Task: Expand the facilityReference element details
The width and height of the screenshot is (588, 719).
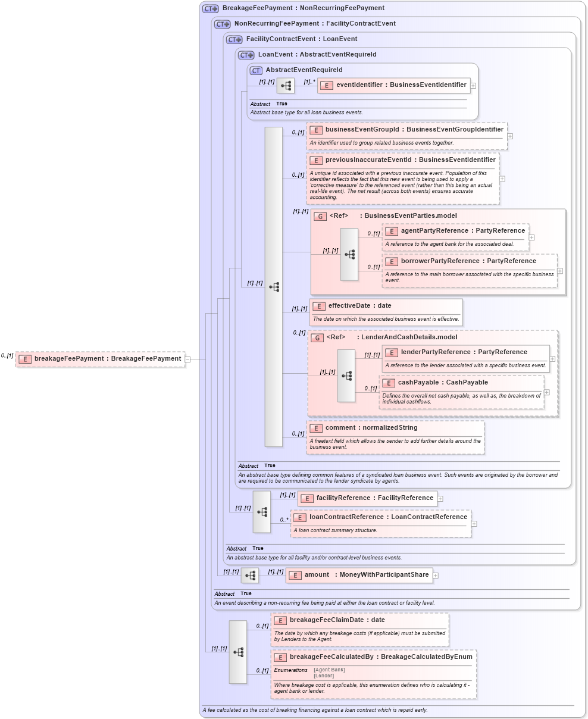Action: pos(441,498)
